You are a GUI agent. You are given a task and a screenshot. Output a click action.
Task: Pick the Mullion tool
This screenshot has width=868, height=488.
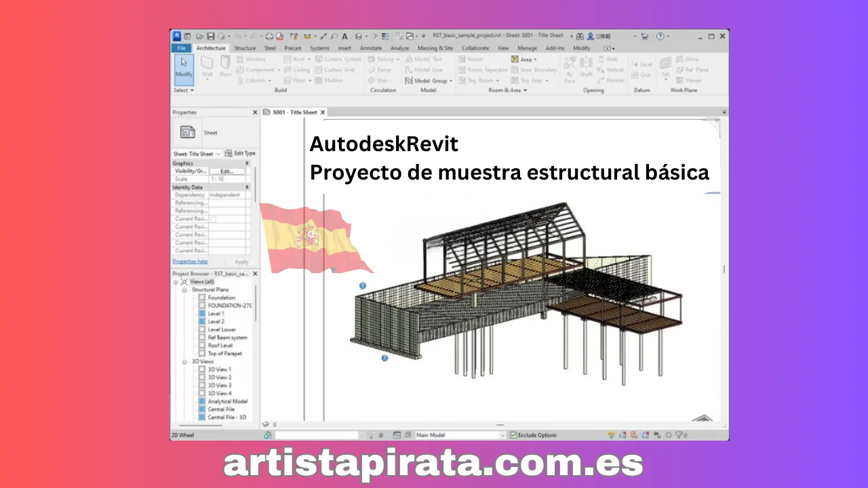(329, 80)
